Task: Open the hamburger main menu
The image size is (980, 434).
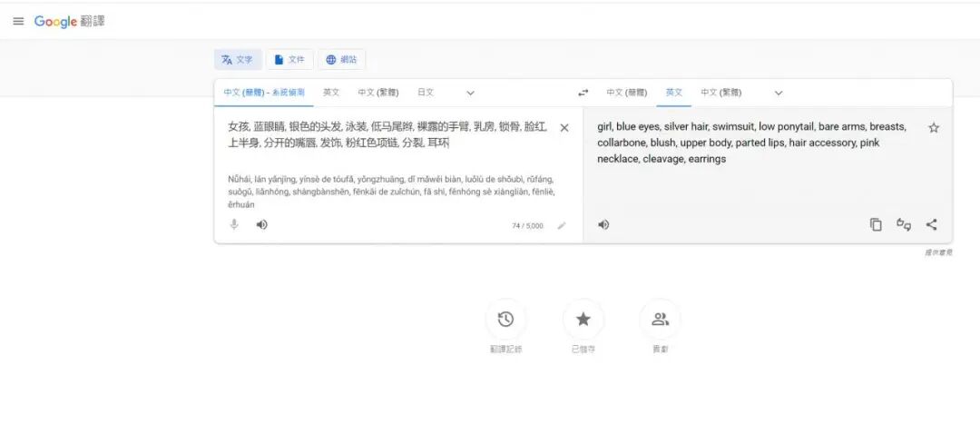Action: click(x=18, y=21)
